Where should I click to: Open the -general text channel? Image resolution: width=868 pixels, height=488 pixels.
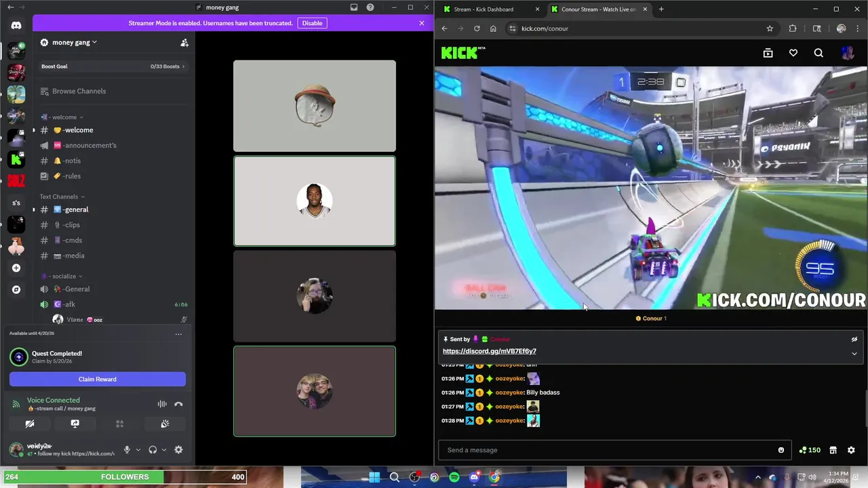pos(113,209)
